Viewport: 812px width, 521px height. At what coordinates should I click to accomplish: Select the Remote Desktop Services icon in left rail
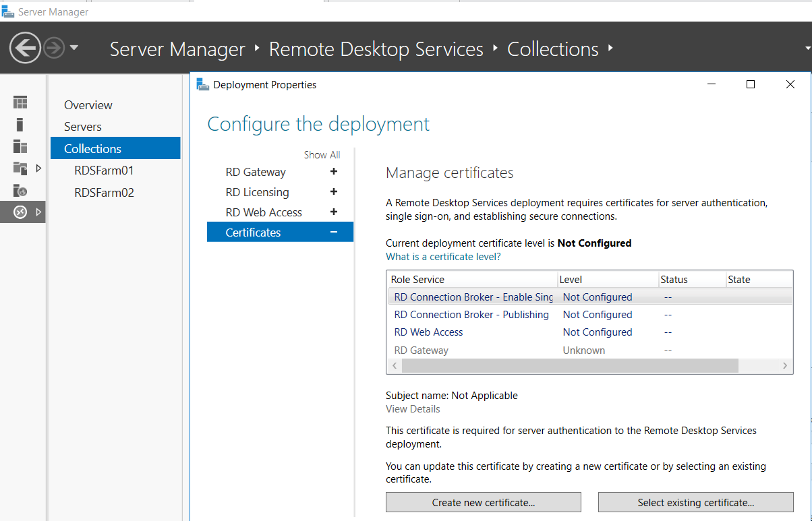coord(20,212)
